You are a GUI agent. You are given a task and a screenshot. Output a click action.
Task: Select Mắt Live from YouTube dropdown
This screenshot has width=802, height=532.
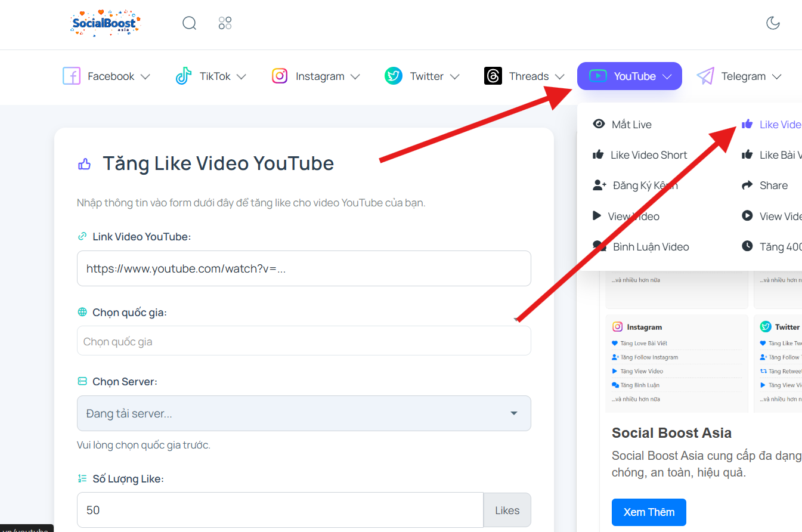[x=622, y=124]
